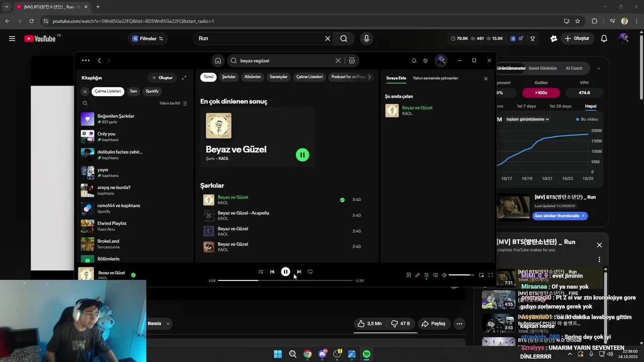Open connect to a device icon

pos(436,275)
